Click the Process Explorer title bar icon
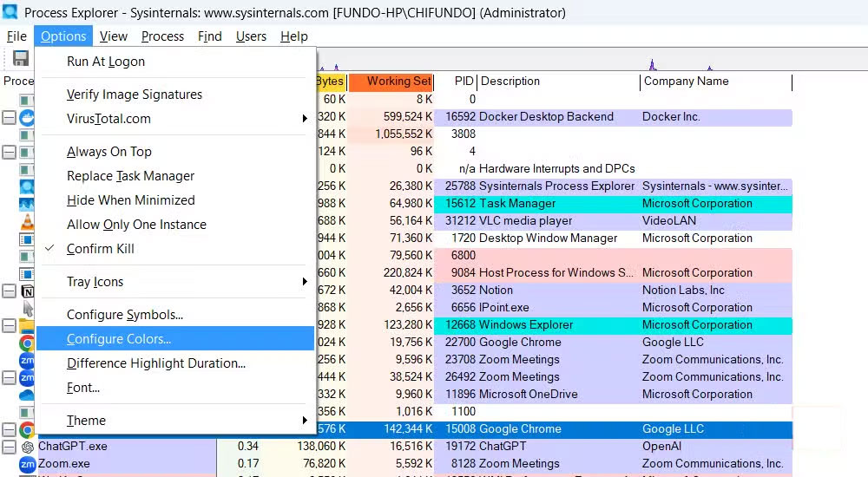The image size is (868, 477). coord(10,13)
